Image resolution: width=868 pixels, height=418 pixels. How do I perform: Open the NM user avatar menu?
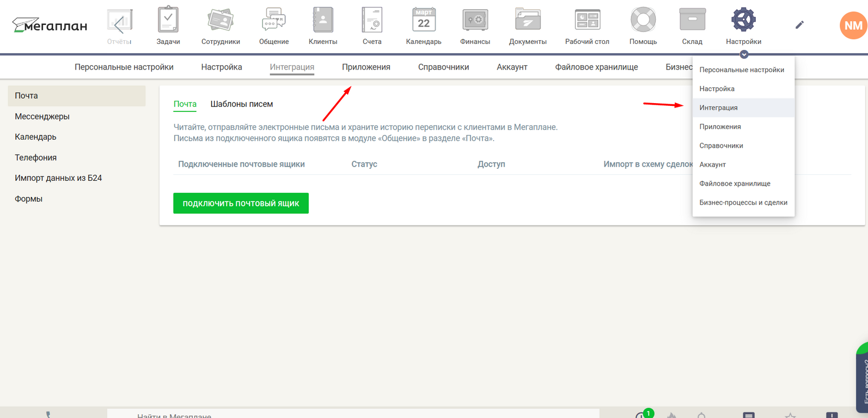(x=853, y=26)
